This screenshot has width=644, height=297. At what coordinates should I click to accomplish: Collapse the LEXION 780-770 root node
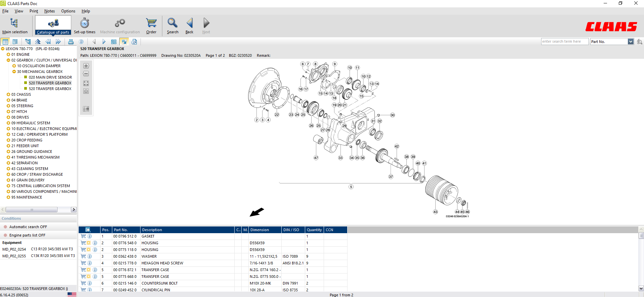(x=3, y=49)
